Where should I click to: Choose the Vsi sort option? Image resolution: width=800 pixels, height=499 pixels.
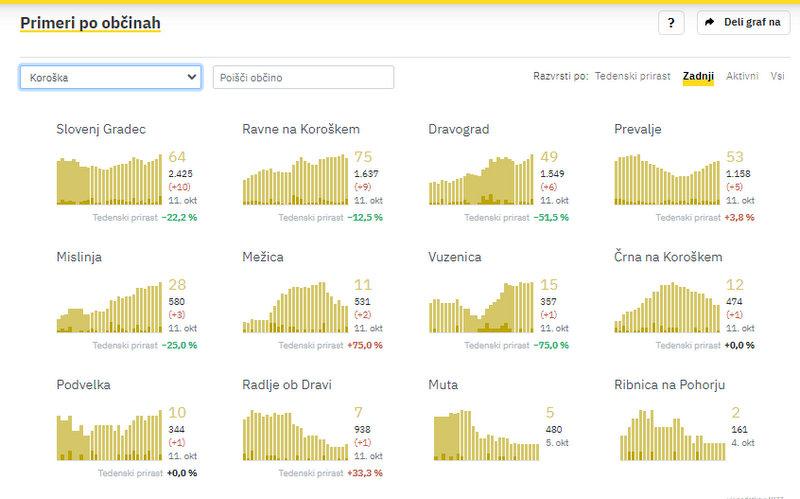pos(777,76)
